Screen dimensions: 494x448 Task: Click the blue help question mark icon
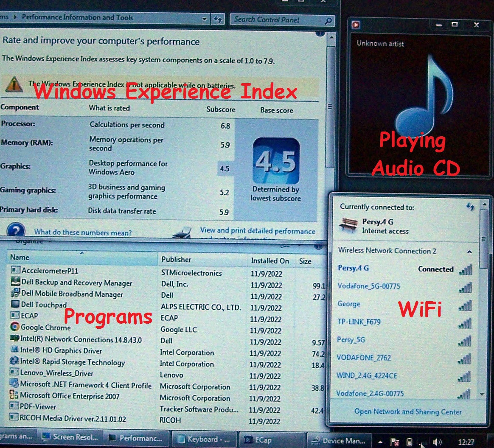tap(15, 230)
